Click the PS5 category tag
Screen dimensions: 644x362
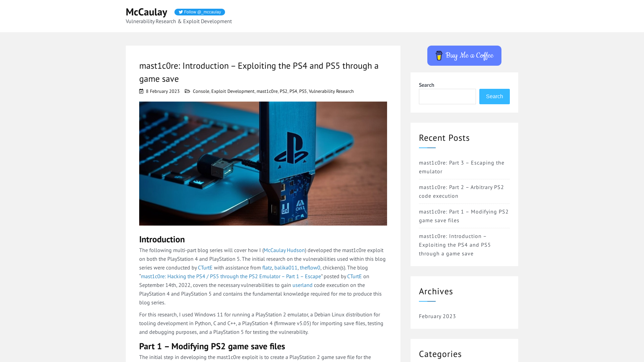coord(303,90)
